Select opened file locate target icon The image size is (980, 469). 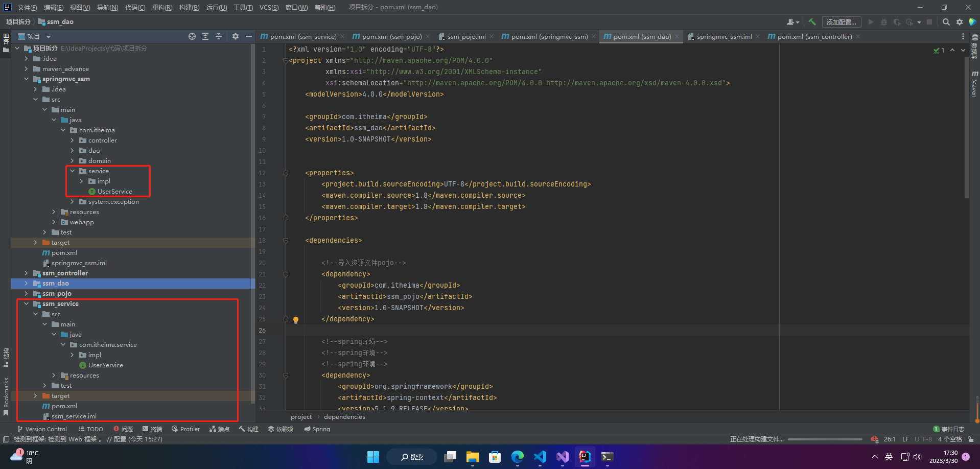point(192,36)
